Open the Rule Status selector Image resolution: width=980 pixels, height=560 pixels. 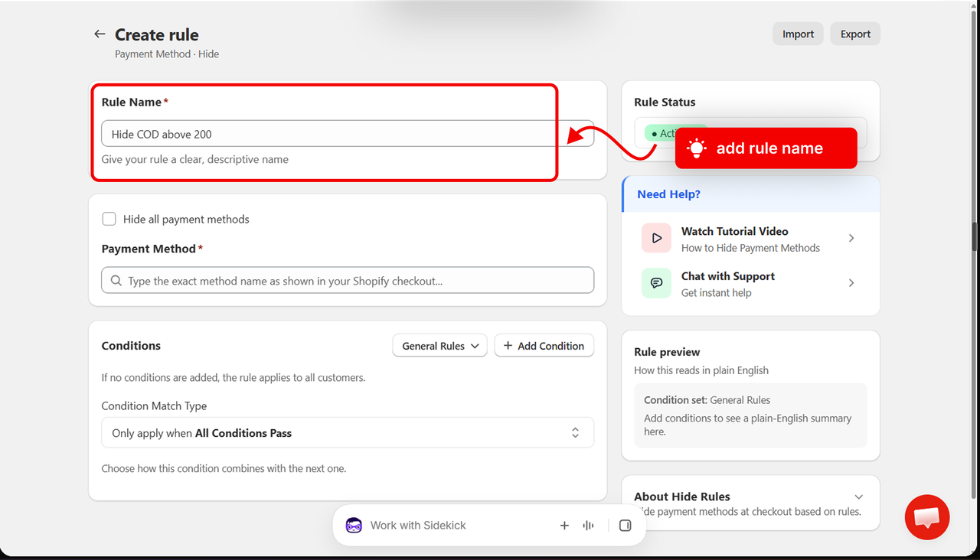(x=750, y=133)
